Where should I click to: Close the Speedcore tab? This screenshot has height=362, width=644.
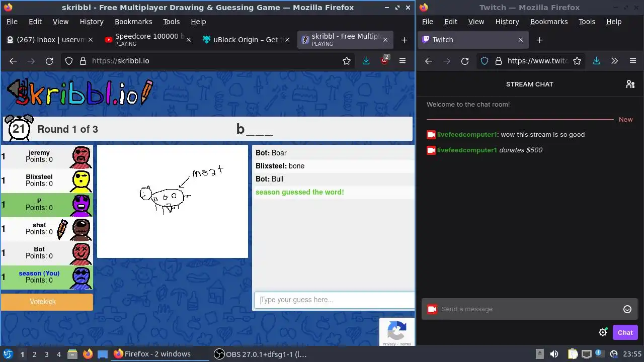coord(189,40)
